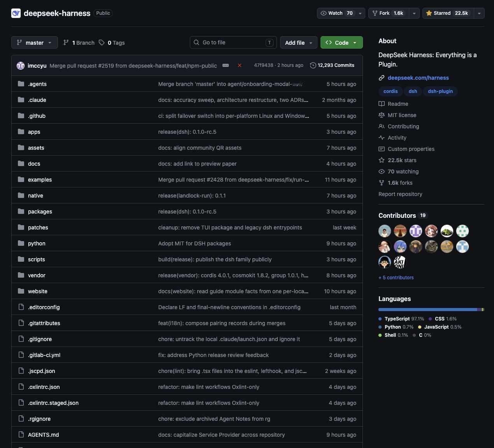This screenshot has height=448, width=494.
Task: Open the Add file dropdown
Action: click(299, 42)
